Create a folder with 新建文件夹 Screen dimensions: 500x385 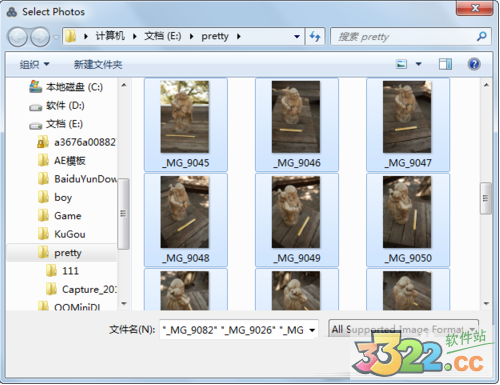(98, 64)
